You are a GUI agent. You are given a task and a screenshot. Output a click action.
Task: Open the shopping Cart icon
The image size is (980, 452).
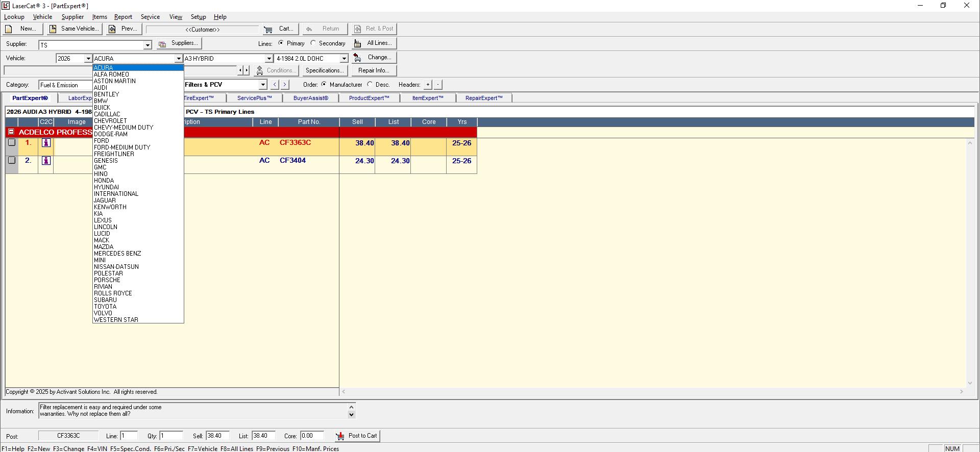click(268, 29)
